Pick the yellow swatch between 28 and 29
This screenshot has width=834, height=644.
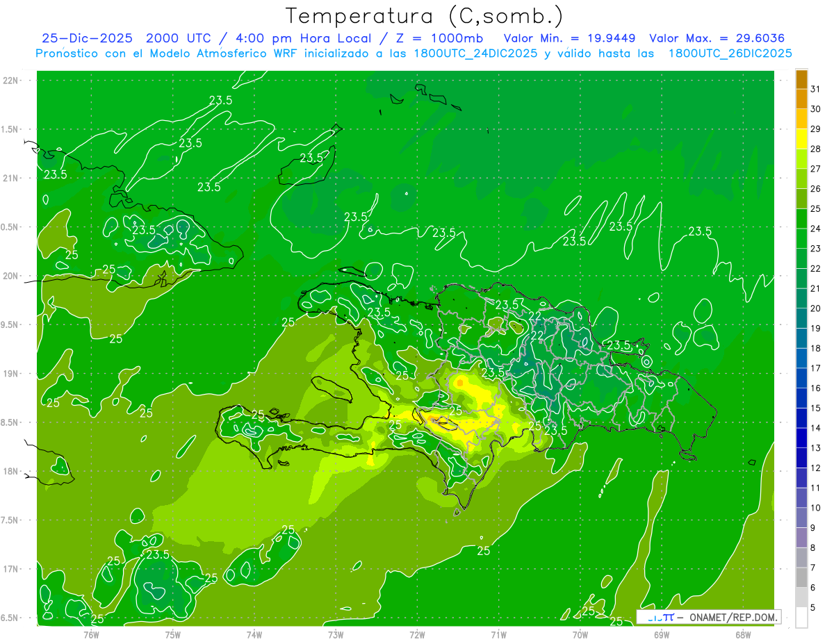pos(801,138)
